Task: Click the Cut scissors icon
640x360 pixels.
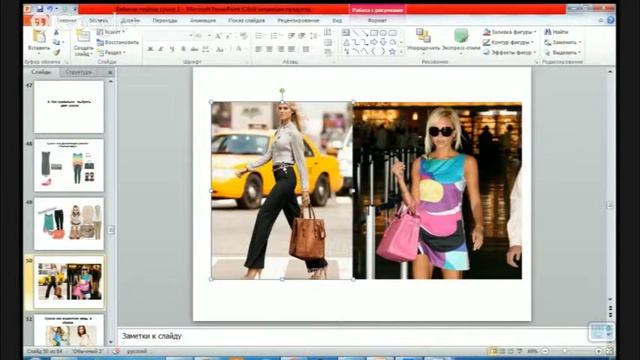Action: [56, 32]
